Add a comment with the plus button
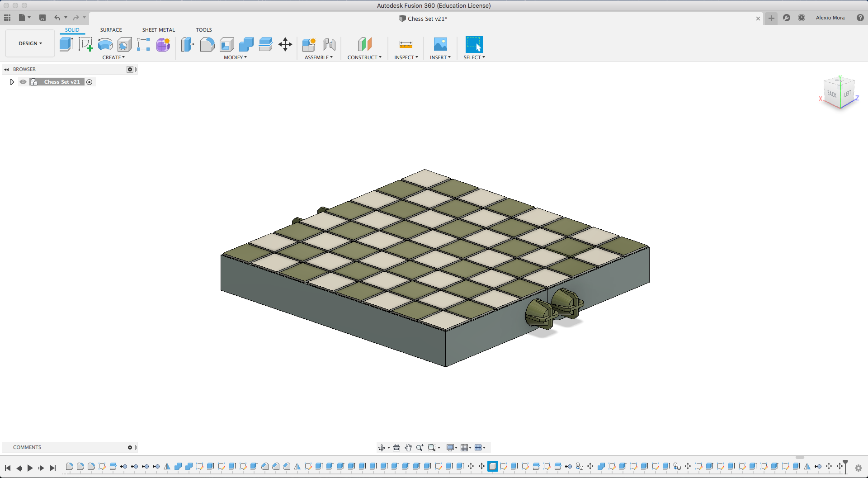The image size is (868, 478). [130, 447]
